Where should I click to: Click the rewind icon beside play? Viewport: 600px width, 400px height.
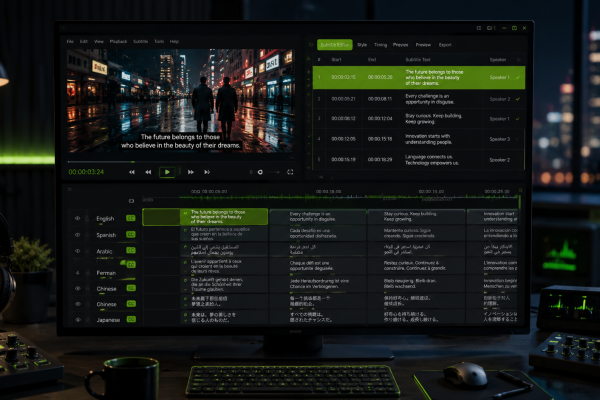(x=148, y=172)
